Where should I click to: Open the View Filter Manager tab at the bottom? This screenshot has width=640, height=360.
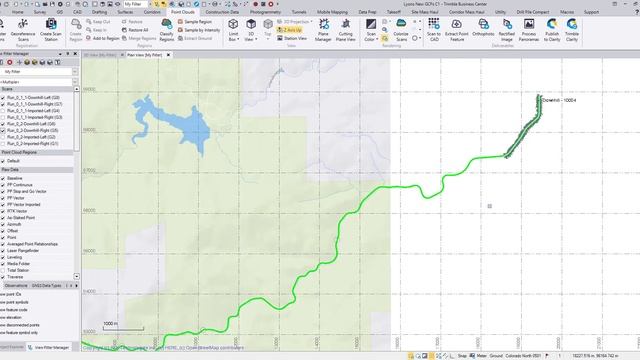48,348
